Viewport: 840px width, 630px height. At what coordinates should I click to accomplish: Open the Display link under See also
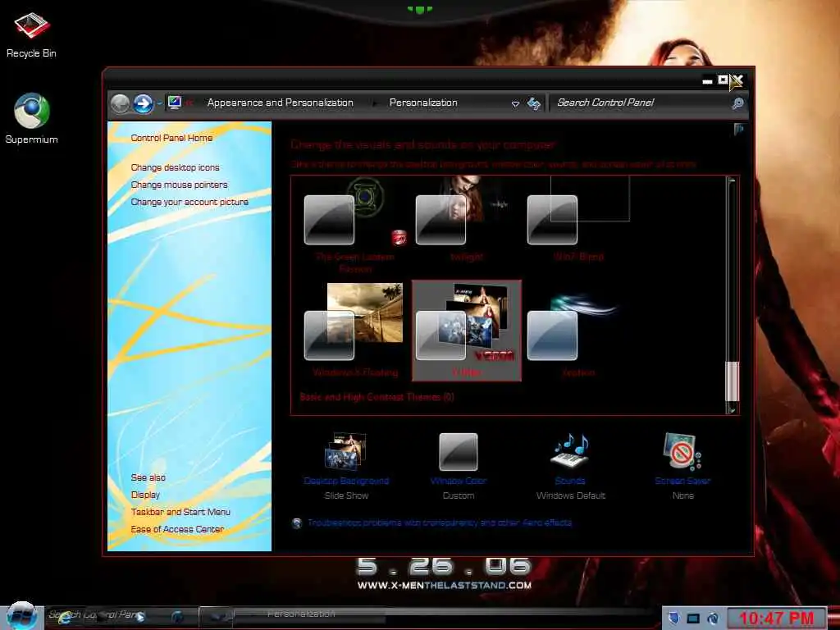click(x=145, y=495)
